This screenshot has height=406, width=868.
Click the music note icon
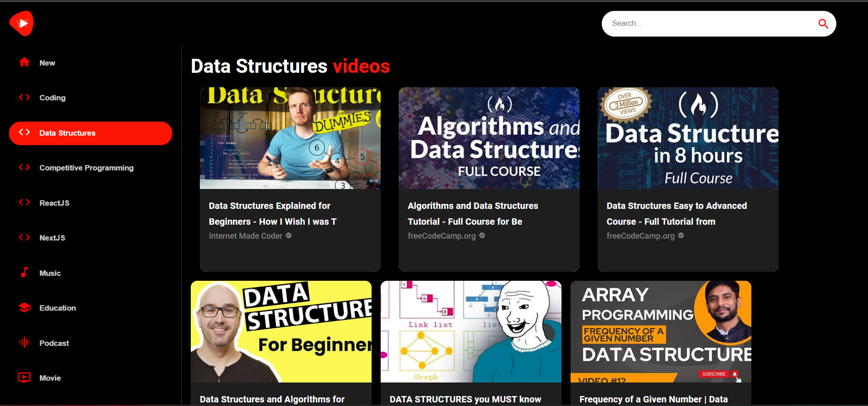(x=24, y=272)
